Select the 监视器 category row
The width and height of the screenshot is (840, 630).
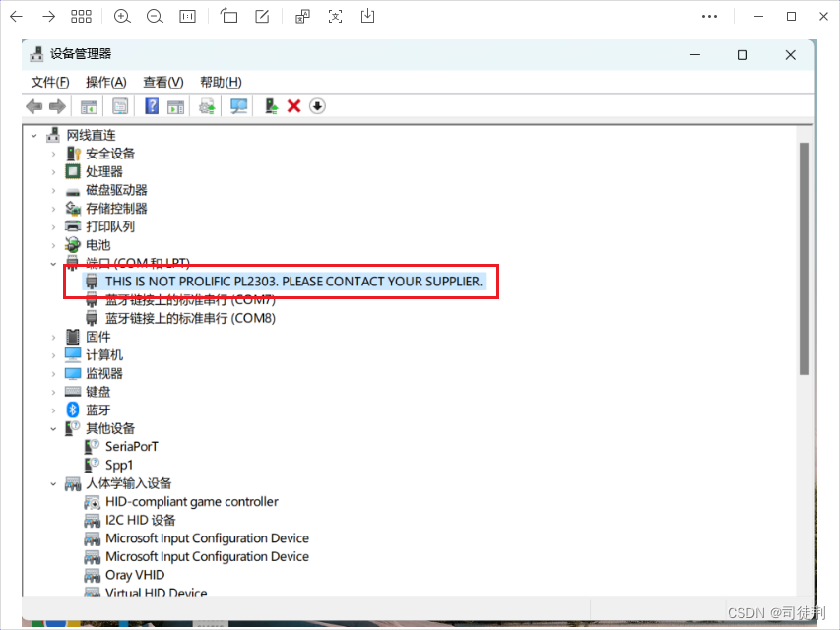click(x=95, y=373)
